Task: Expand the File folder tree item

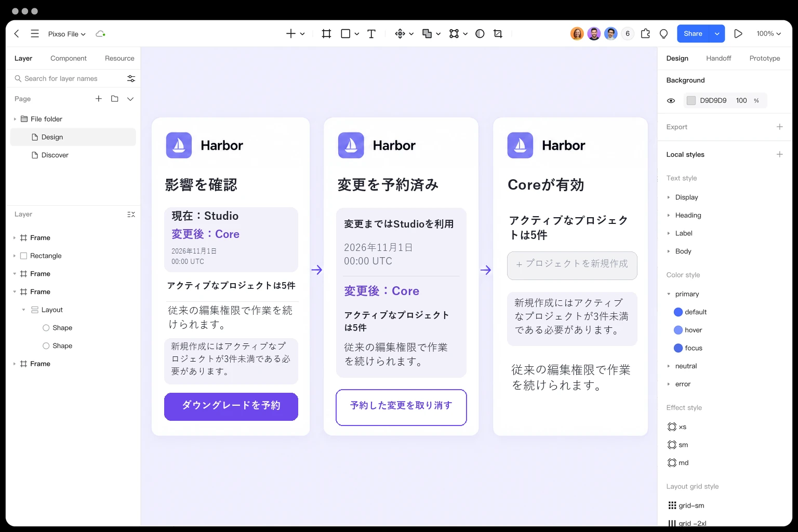Action: pos(15,119)
